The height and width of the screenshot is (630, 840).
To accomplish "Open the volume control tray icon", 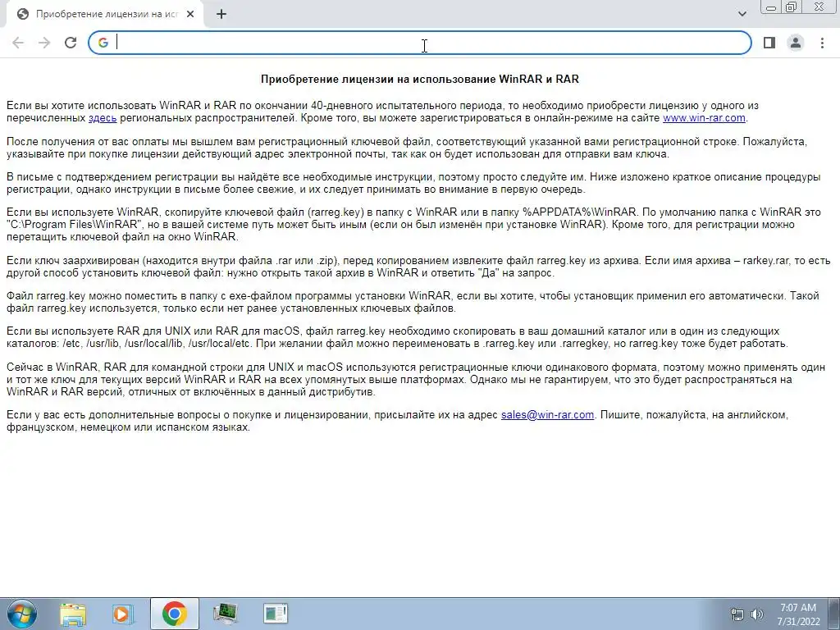I will point(756,614).
